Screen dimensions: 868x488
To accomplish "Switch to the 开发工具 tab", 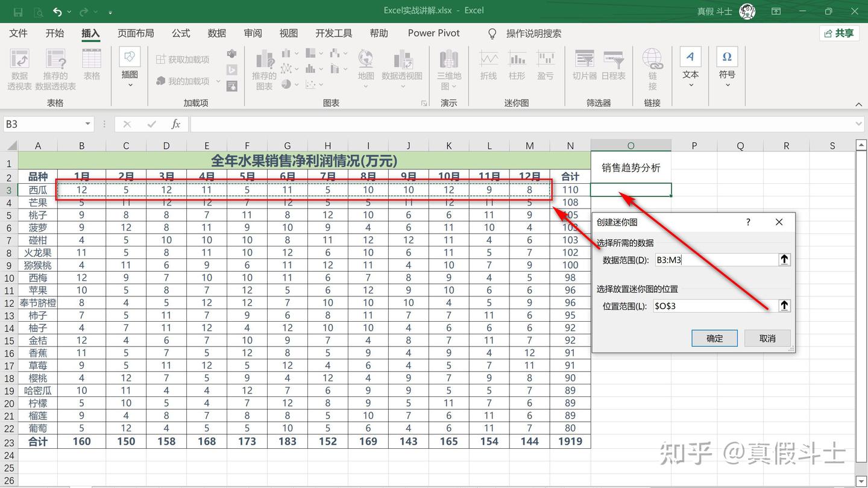I will [333, 33].
